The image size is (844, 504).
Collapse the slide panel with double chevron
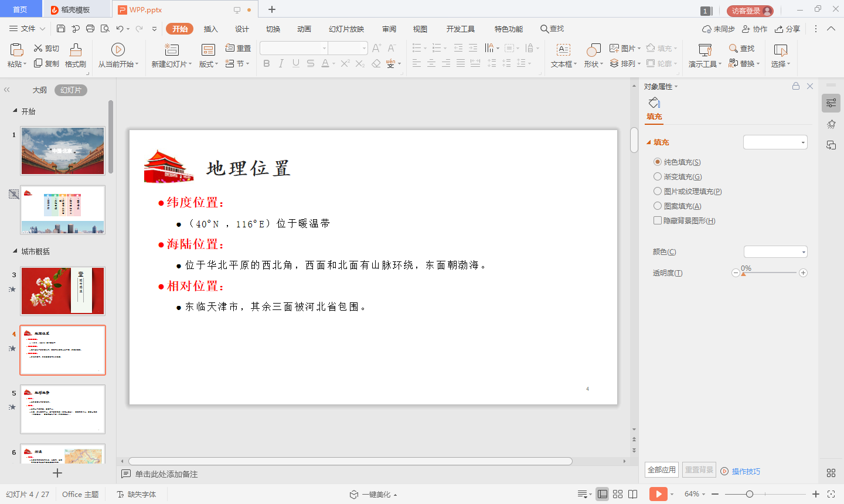tap(7, 90)
